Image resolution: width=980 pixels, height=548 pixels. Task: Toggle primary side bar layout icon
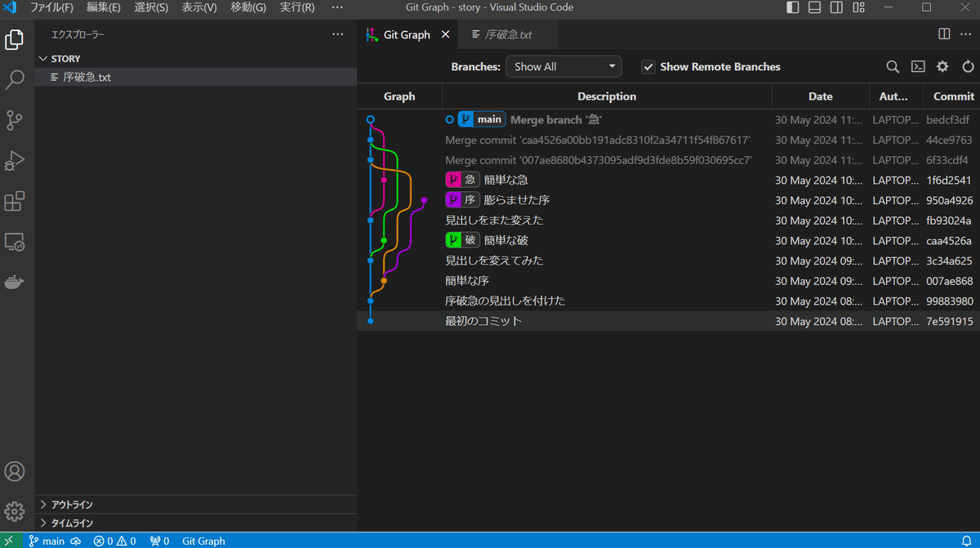[793, 7]
